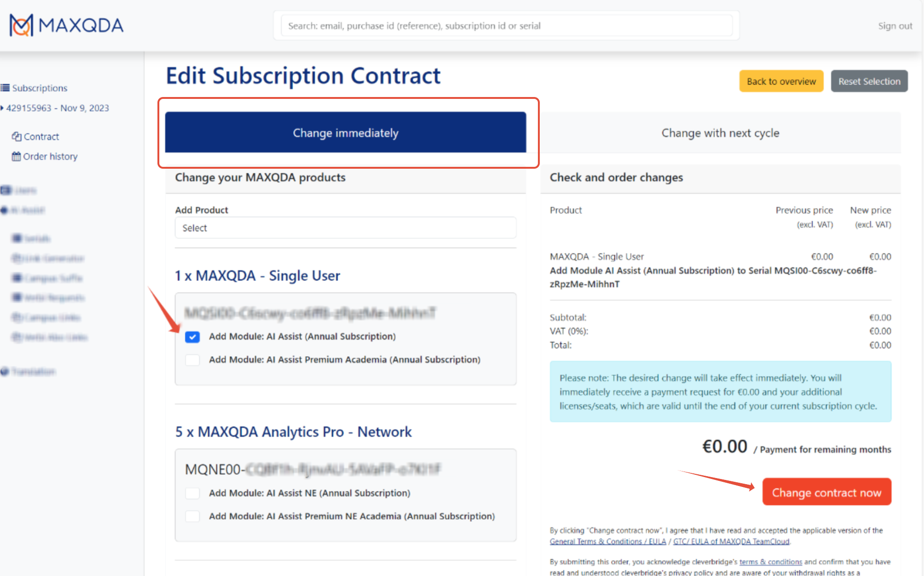Check AI Assist NE annual subscription box
The image size is (924, 576).
(192, 493)
